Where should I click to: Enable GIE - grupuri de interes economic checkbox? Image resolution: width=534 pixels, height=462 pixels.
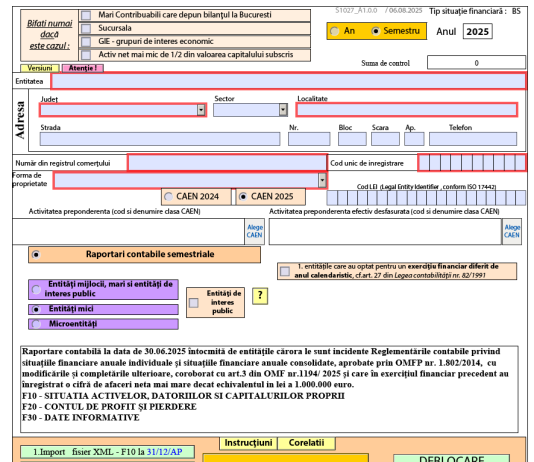pyautogui.click(x=86, y=42)
